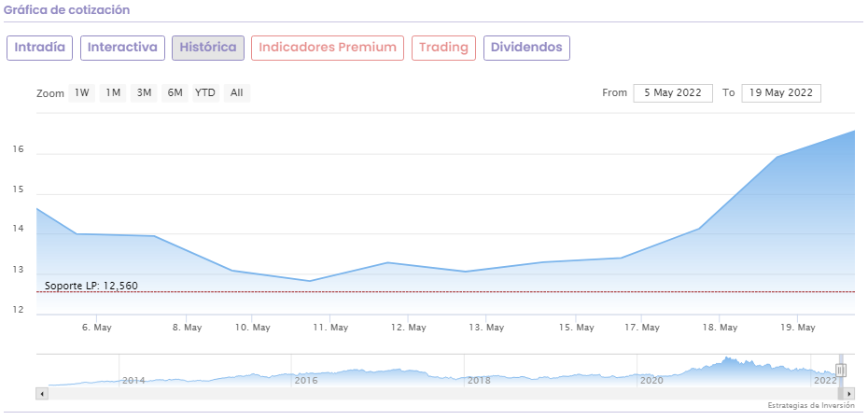Go to the Trading tab

[443, 48]
